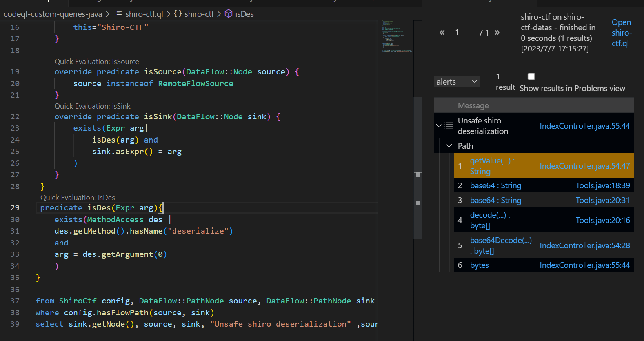Click the shiro-ctf breadcrumb segment

(x=199, y=14)
